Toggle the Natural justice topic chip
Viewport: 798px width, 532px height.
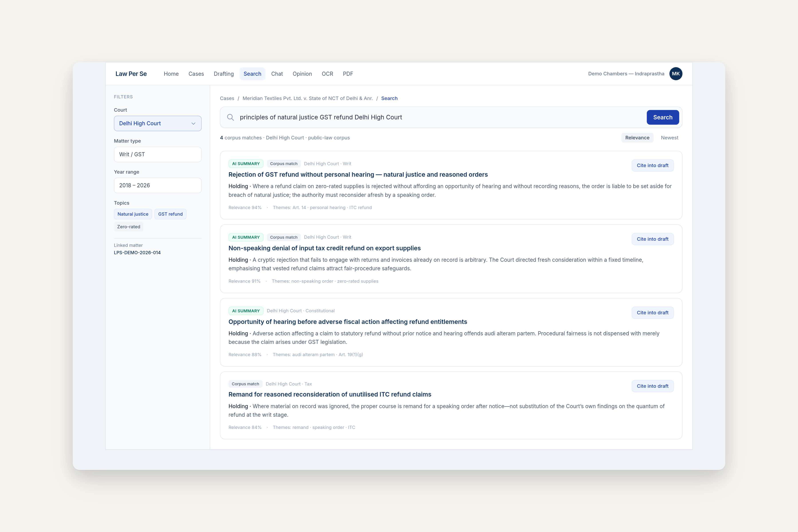(x=133, y=214)
